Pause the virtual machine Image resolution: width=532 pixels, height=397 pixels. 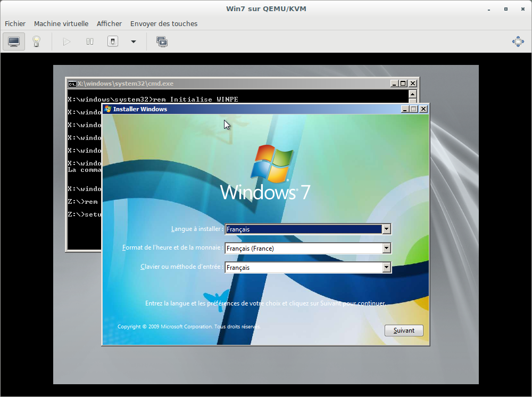[x=90, y=42]
